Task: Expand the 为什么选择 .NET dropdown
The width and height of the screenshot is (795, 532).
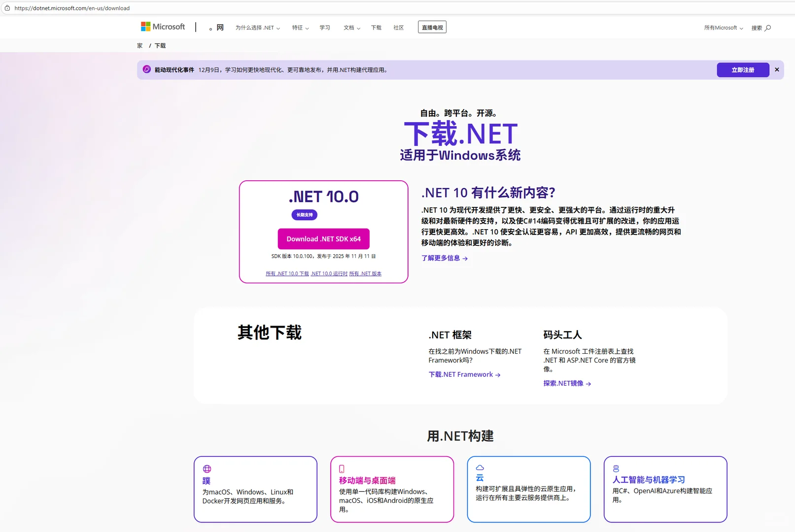Action: (x=257, y=28)
